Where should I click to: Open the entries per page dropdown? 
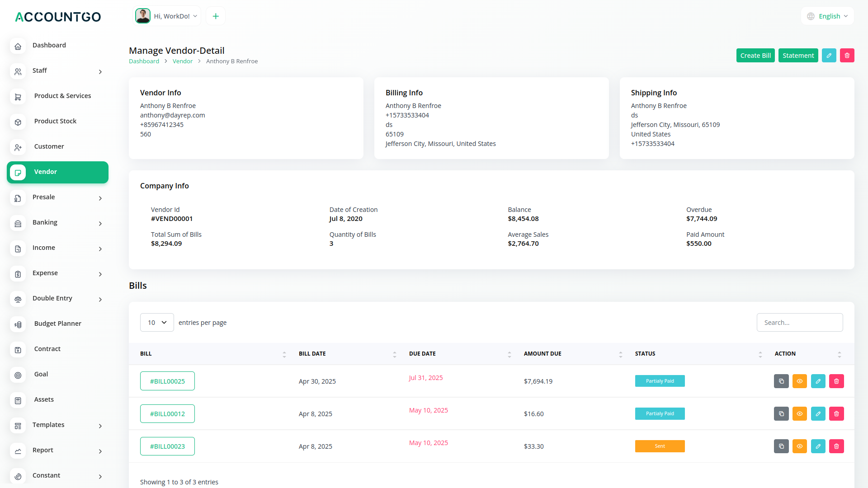click(157, 322)
